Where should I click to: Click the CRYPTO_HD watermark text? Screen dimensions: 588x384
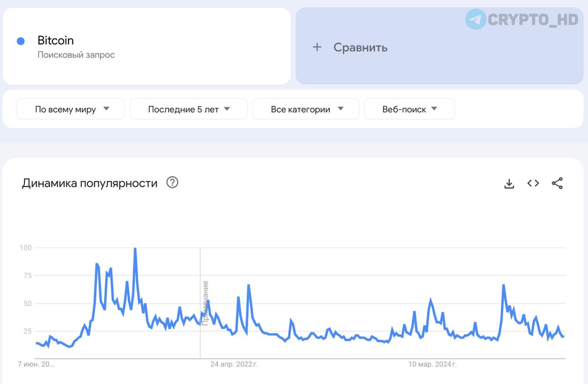[533, 19]
